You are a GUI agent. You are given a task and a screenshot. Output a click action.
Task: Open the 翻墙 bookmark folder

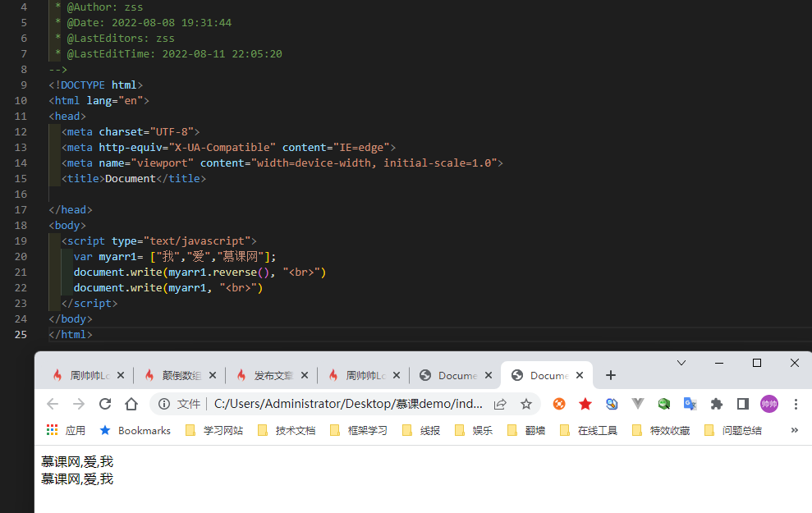526,430
